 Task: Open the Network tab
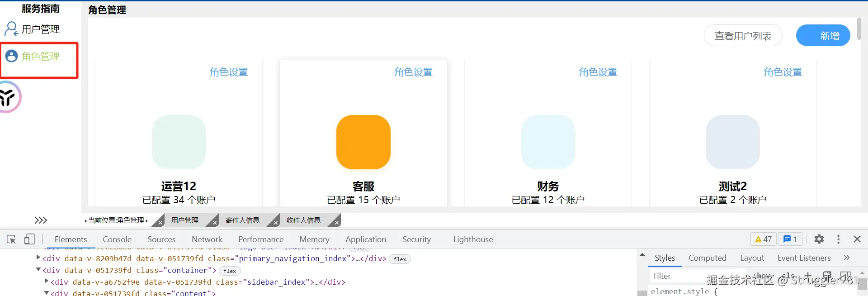[x=207, y=239]
